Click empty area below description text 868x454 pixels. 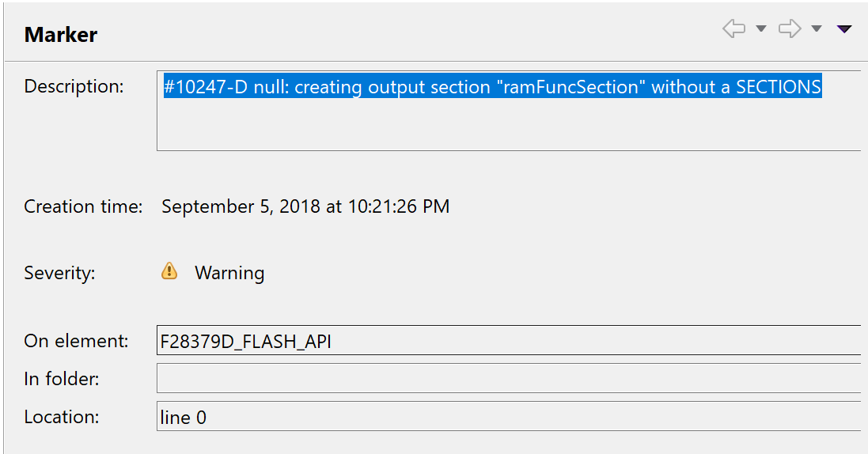506,127
